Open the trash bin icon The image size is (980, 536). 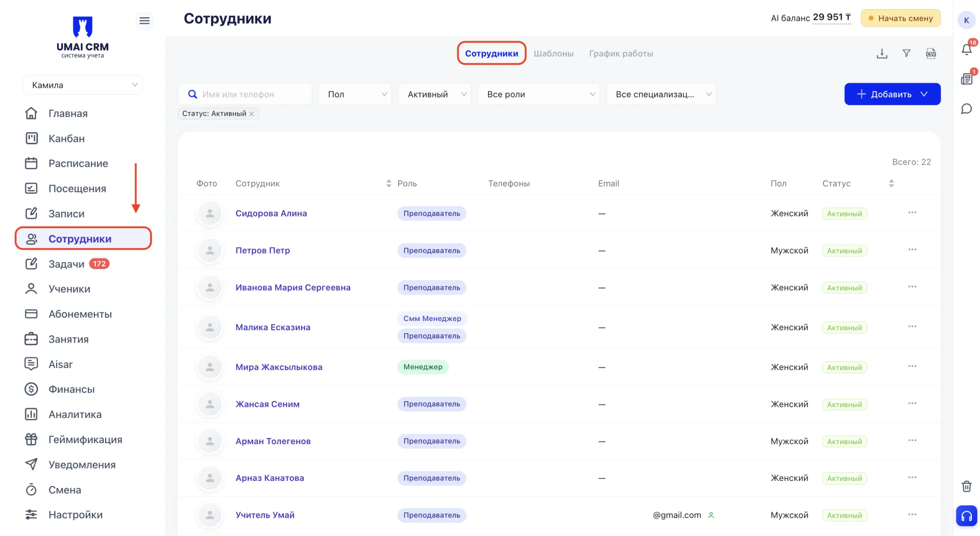pos(967,486)
